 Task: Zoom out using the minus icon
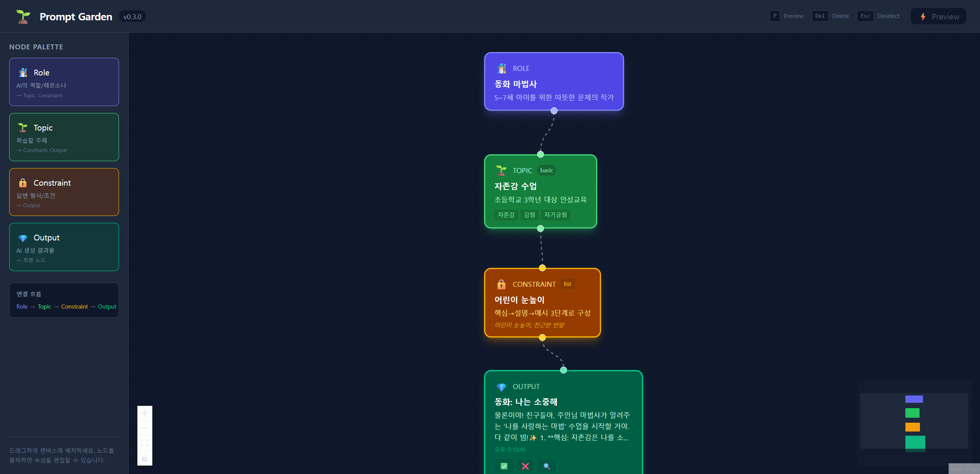click(x=145, y=428)
